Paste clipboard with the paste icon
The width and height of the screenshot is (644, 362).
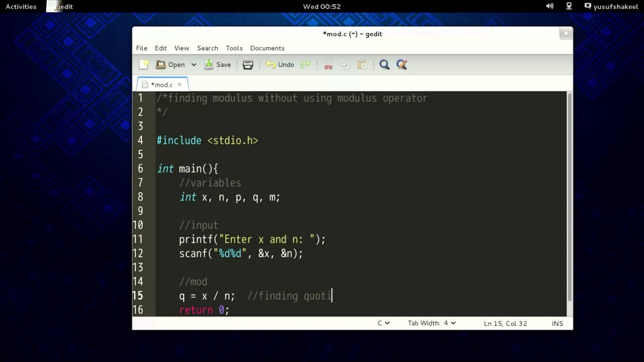pyautogui.click(x=362, y=64)
